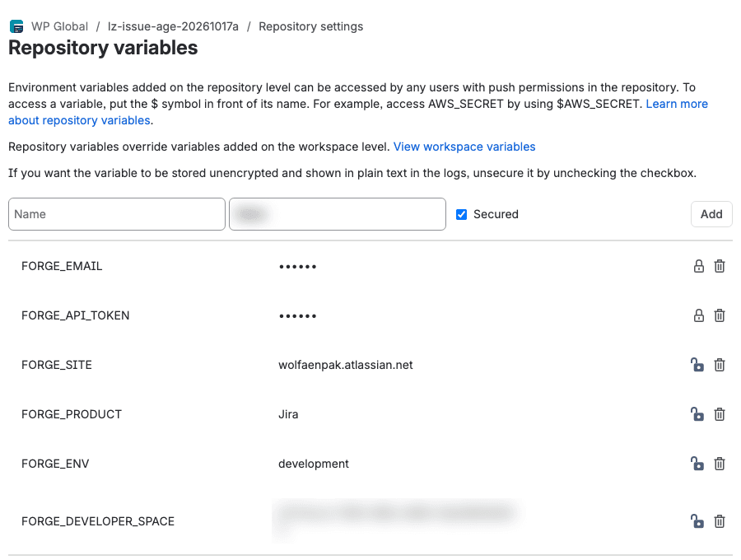Viewport: 741px width, 560px height.
Task: Open the WP Global workspace breadcrumb
Action: pos(59,26)
